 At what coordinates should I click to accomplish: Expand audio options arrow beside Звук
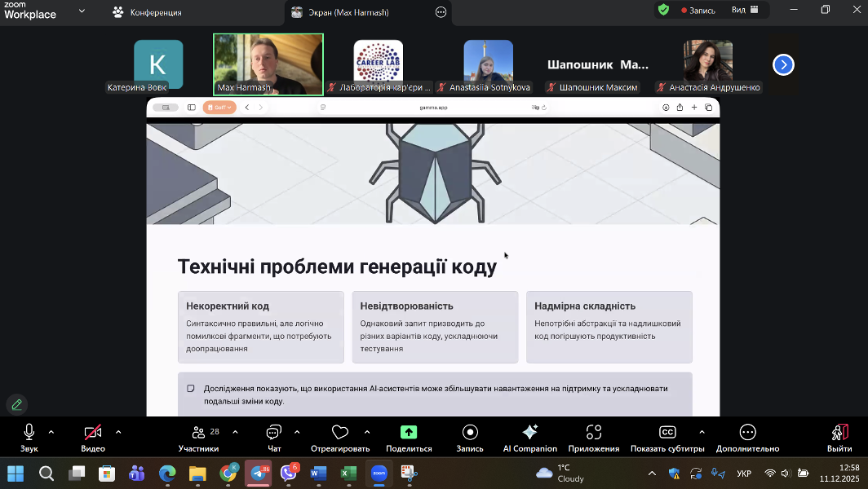tap(51, 431)
